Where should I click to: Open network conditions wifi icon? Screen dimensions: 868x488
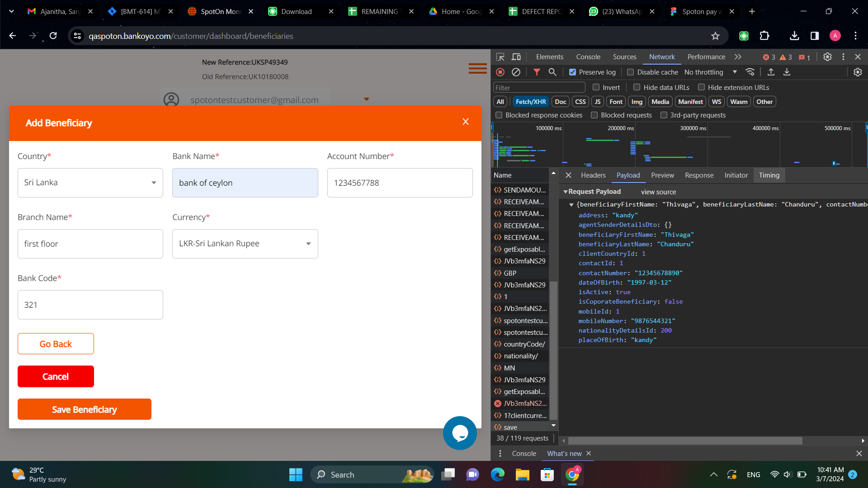pos(750,72)
